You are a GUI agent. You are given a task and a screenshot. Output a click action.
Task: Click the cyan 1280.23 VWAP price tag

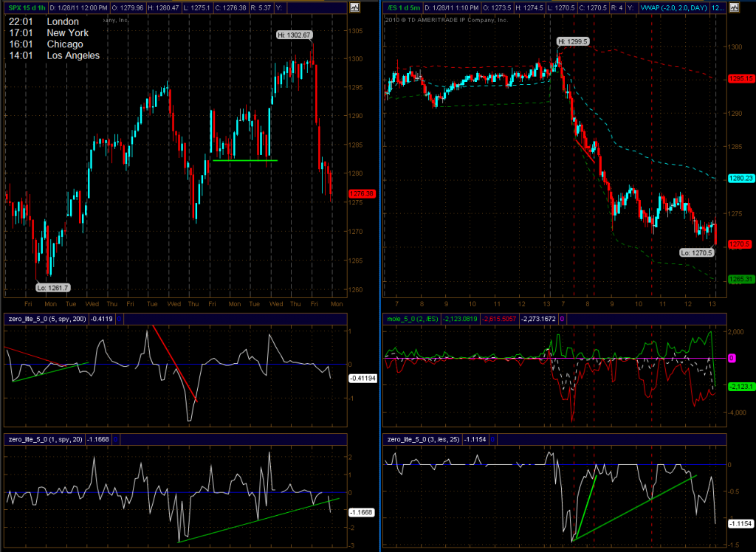point(741,179)
